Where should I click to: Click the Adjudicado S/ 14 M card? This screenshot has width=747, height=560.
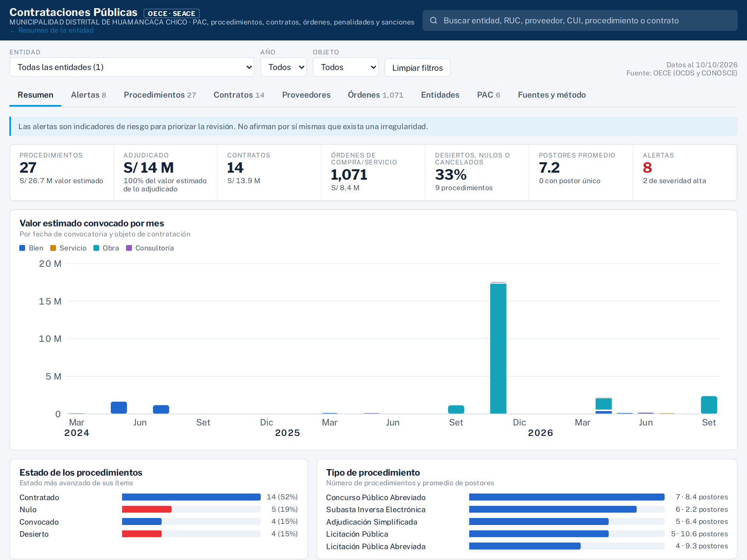click(165, 173)
